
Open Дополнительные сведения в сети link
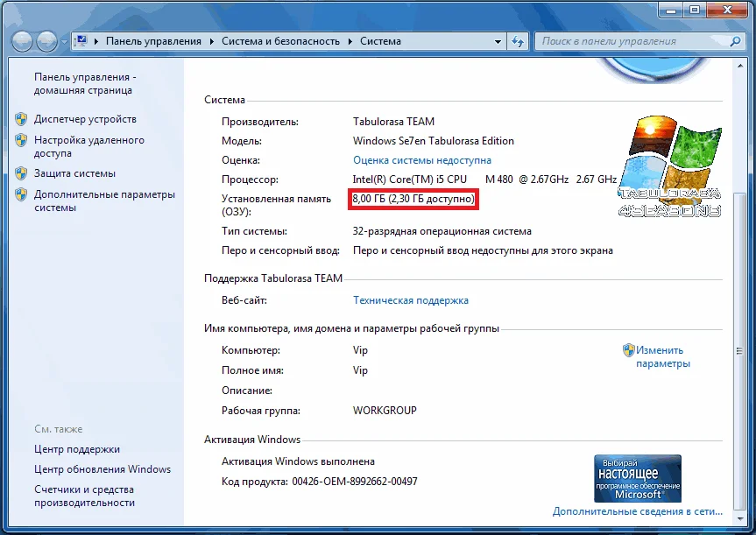(638, 511)
